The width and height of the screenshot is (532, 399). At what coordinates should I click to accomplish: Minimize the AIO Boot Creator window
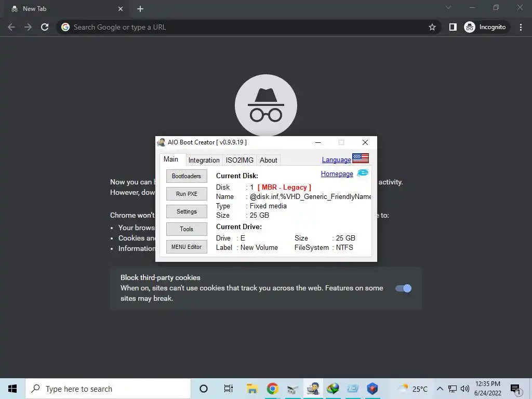coord(318,142)
